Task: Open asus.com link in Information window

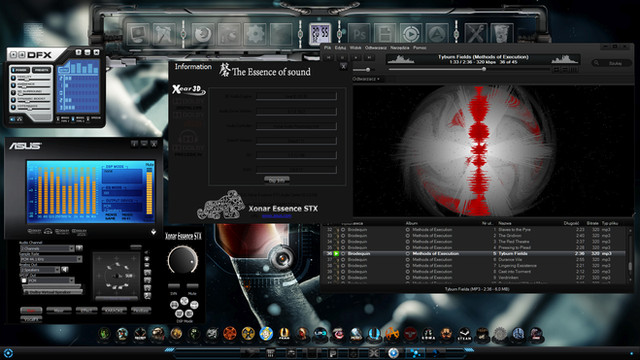Action: (277, 216)
